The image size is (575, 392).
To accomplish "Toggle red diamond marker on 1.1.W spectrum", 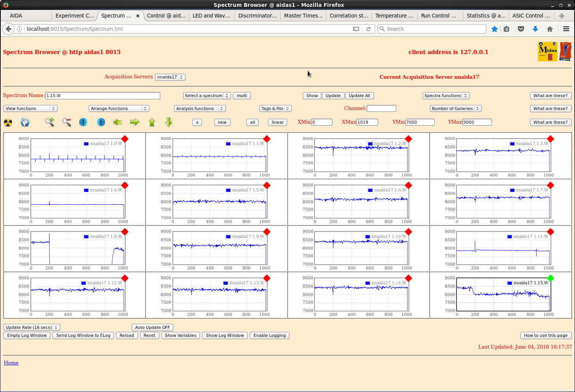I will (267, 139).
